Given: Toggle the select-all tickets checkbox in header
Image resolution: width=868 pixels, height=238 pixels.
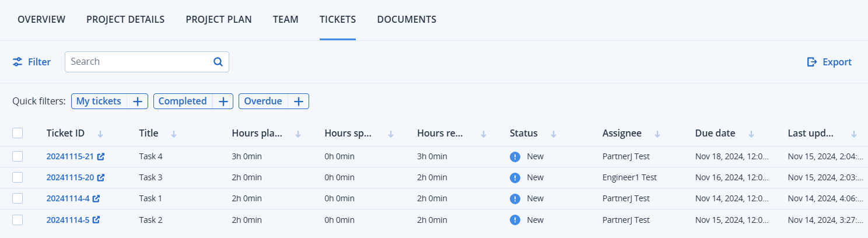Looking at the screenshot, I should click(17, 133).
